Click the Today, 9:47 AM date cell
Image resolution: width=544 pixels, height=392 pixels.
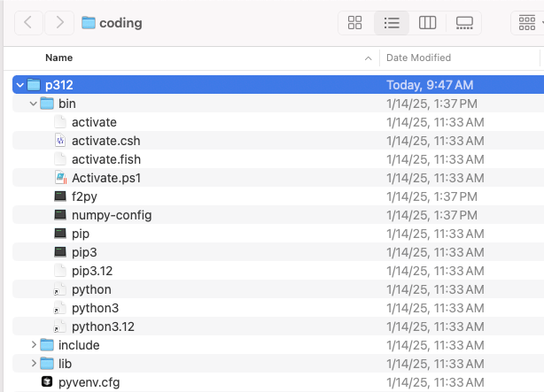(x=430, y=85)
